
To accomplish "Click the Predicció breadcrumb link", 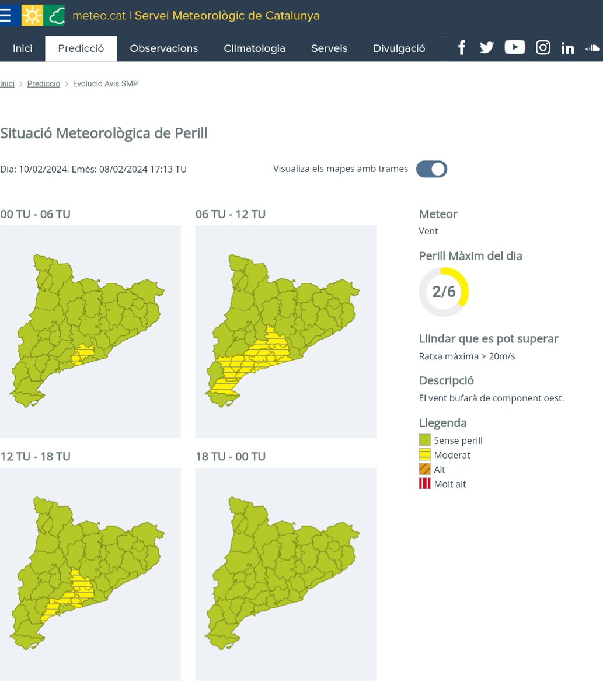I will click(44, 84).
